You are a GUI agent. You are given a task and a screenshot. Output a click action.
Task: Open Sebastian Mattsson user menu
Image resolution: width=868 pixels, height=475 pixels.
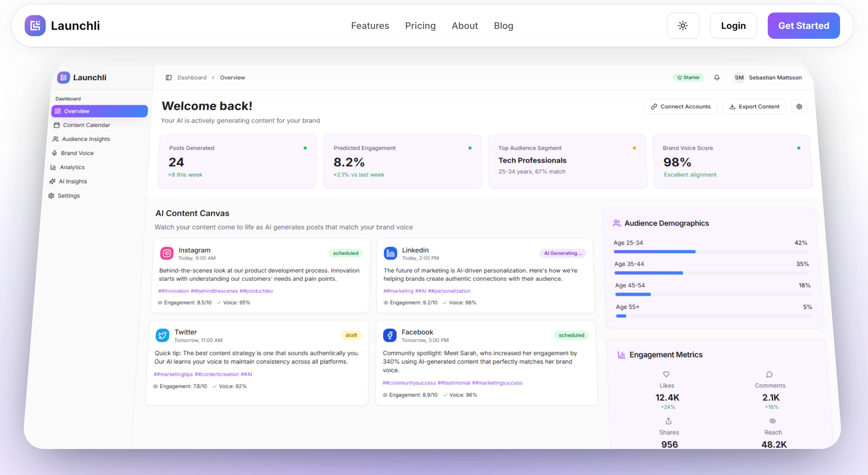click(x=775, y=78)
